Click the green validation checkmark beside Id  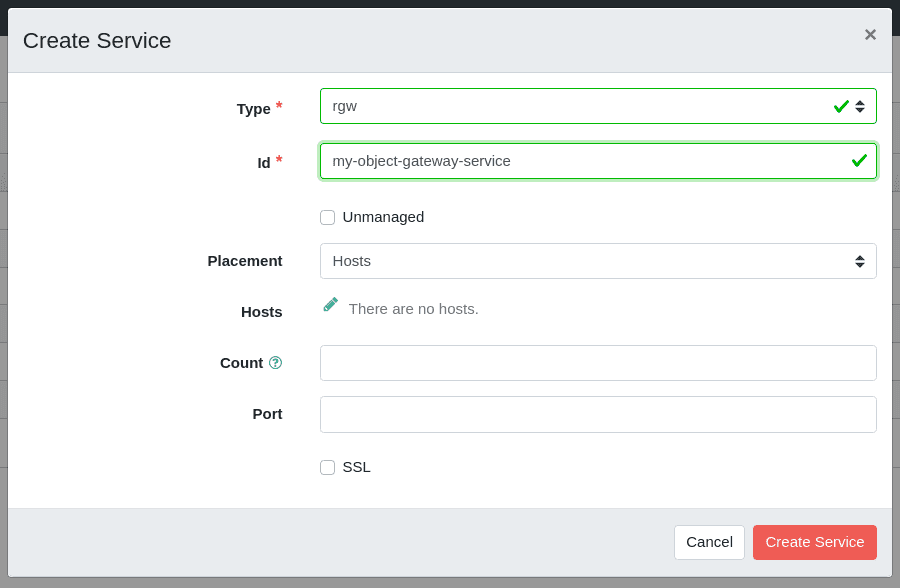pos(857,160)
